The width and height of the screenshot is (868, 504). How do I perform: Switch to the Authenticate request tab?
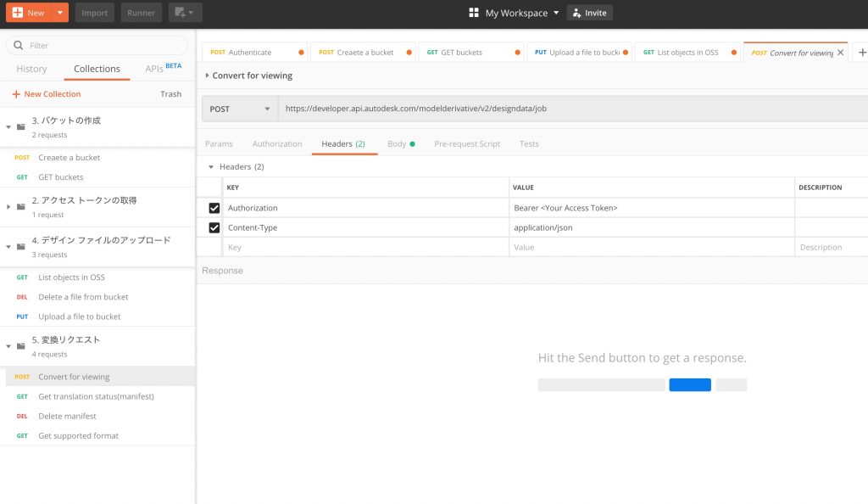pos(254,53)
